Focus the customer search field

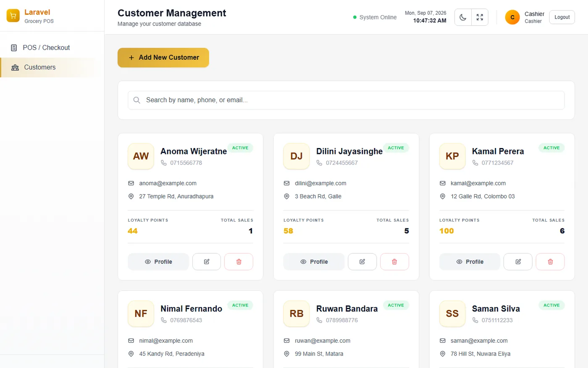[x=346, y=100]
